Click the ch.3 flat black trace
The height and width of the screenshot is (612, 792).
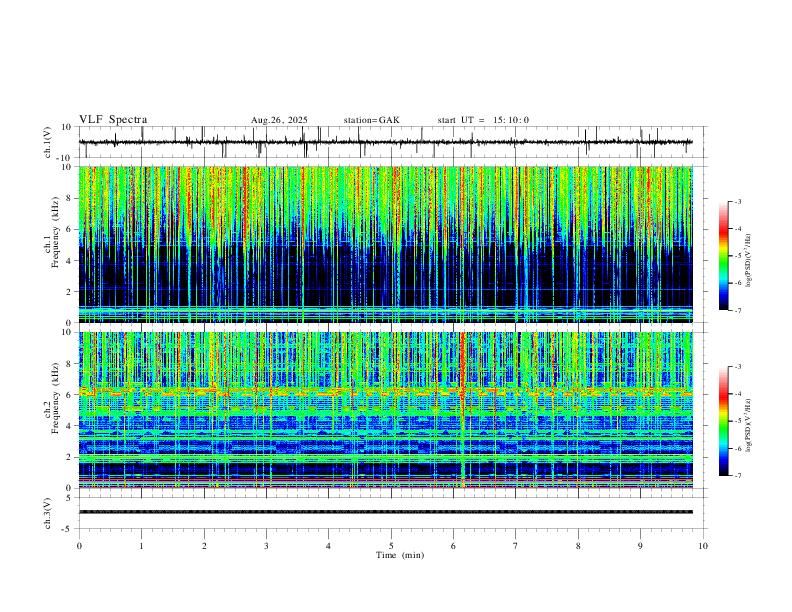(386, 512)
